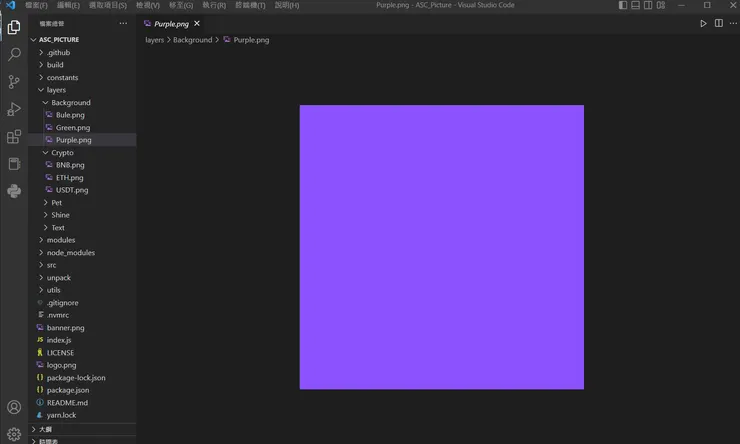Collapse the ASC_PICTURE root folder

(x=82, y=40)
